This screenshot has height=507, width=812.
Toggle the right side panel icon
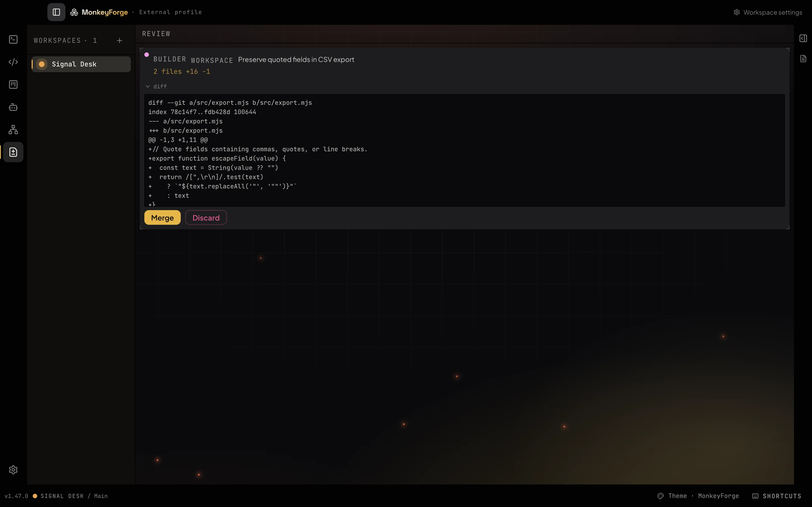[x=803, y=38]
